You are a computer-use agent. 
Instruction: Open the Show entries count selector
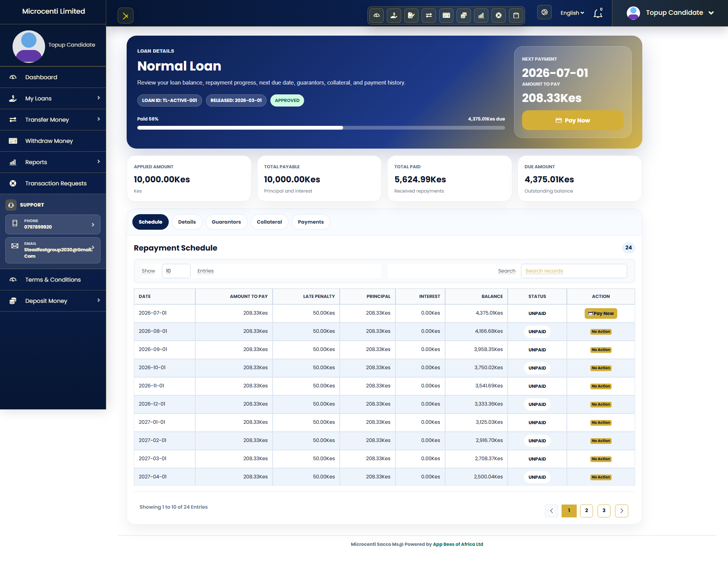[176, 271]
